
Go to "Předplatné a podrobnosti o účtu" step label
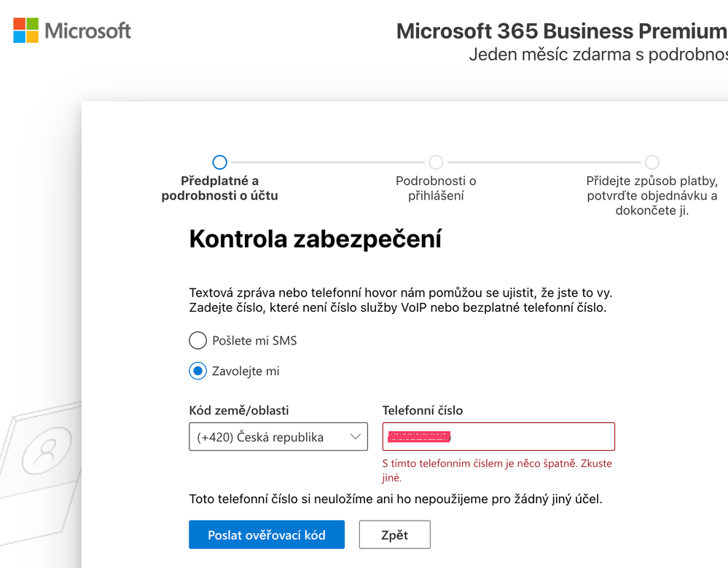[x=219, y=188]
